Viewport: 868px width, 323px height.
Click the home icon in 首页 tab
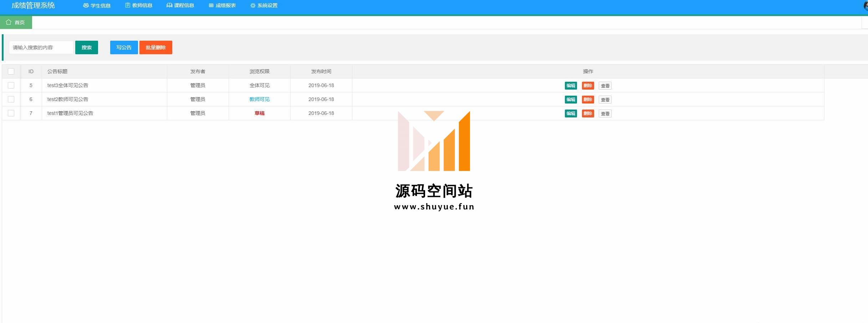pos(9,22)
